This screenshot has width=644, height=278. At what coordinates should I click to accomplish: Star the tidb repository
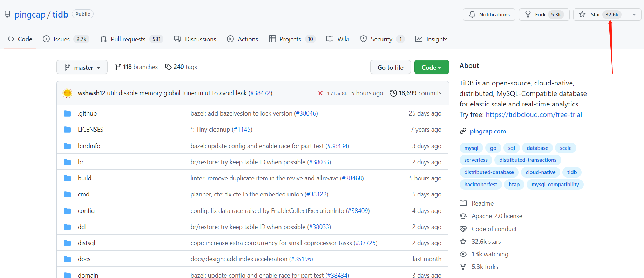point(600,15)
